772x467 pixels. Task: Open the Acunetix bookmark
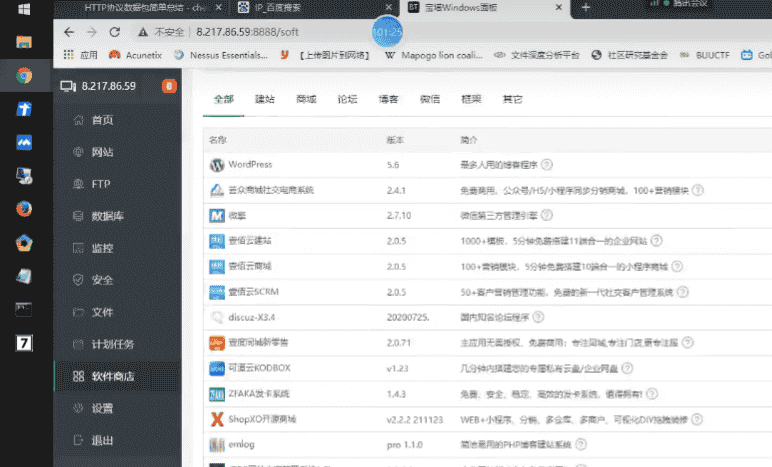[x=135, y=55]
